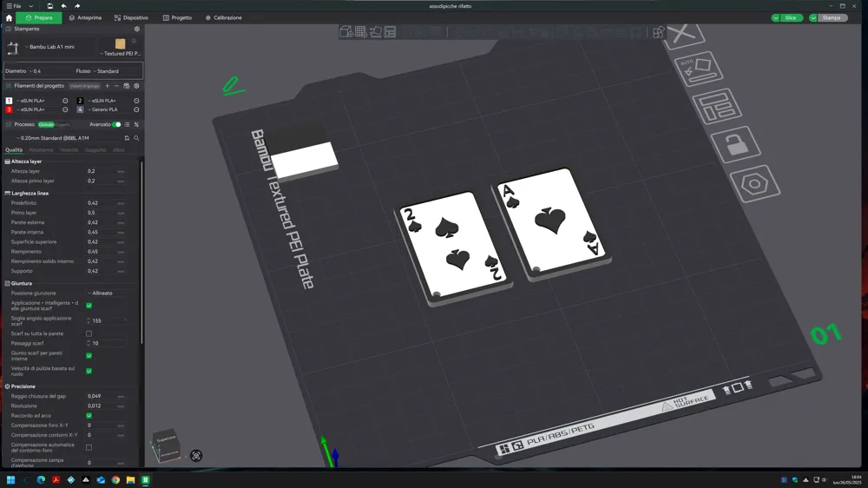The height and width of the screenshot is (488, 868).
Task: Open Posizione giunzione Allineato dropdown
Action: [106, 293]
